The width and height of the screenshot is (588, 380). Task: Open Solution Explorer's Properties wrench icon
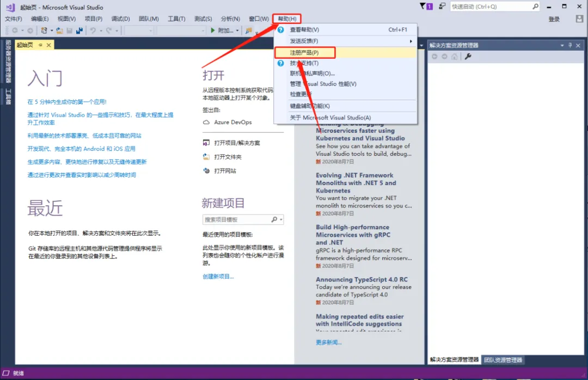[468, 57]
